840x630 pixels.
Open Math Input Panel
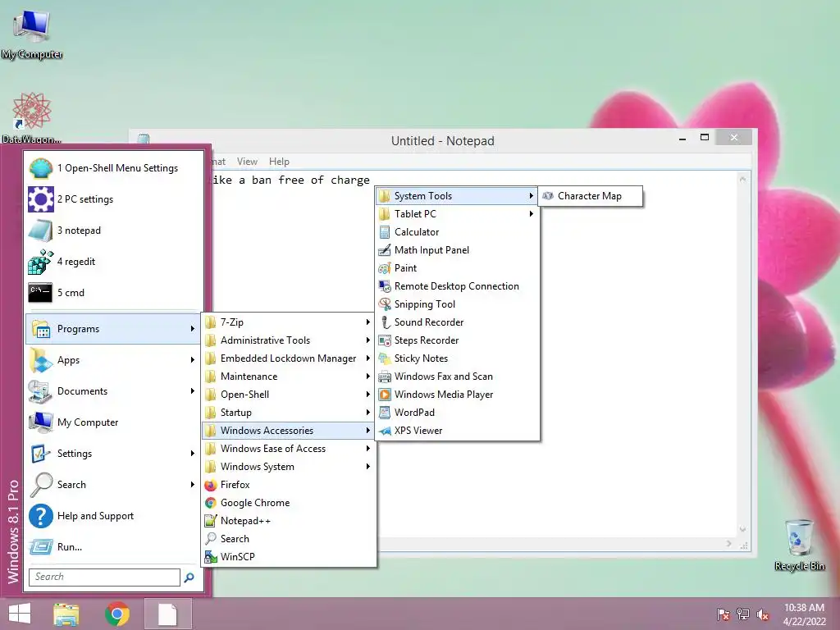point(457,250)
